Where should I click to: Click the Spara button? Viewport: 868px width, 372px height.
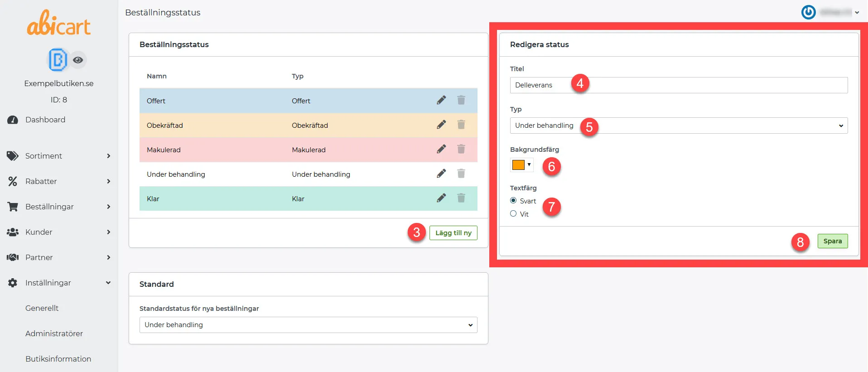(833, 241)
